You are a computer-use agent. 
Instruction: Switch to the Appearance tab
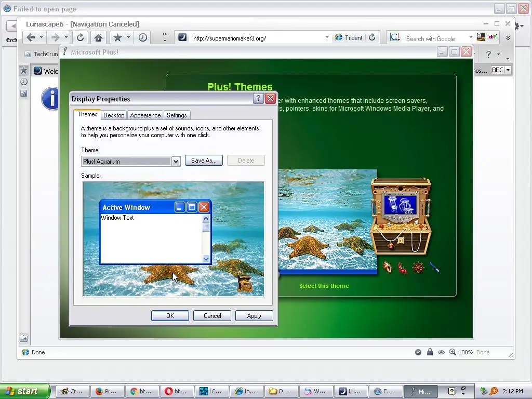click(145, 115)
